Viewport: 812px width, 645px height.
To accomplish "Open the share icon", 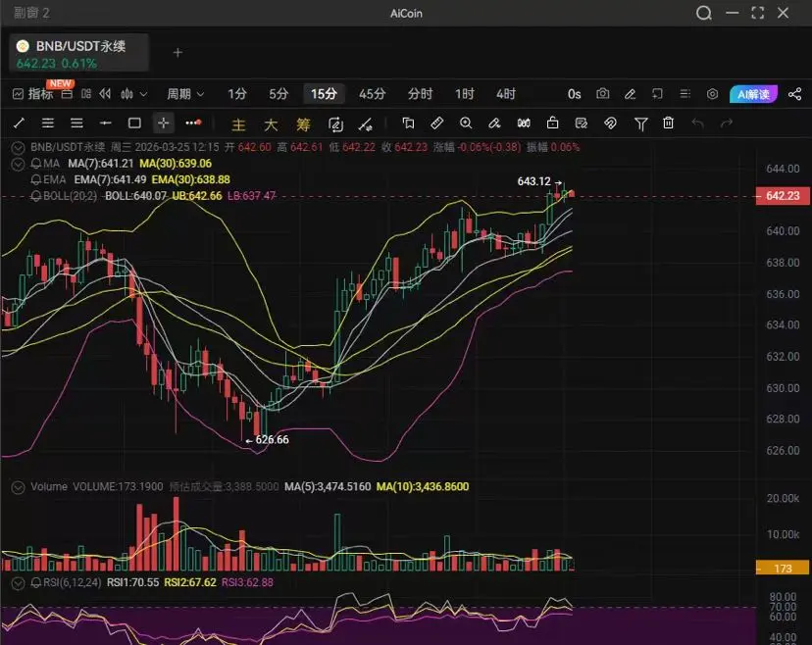I will click(x=794, y=94).
